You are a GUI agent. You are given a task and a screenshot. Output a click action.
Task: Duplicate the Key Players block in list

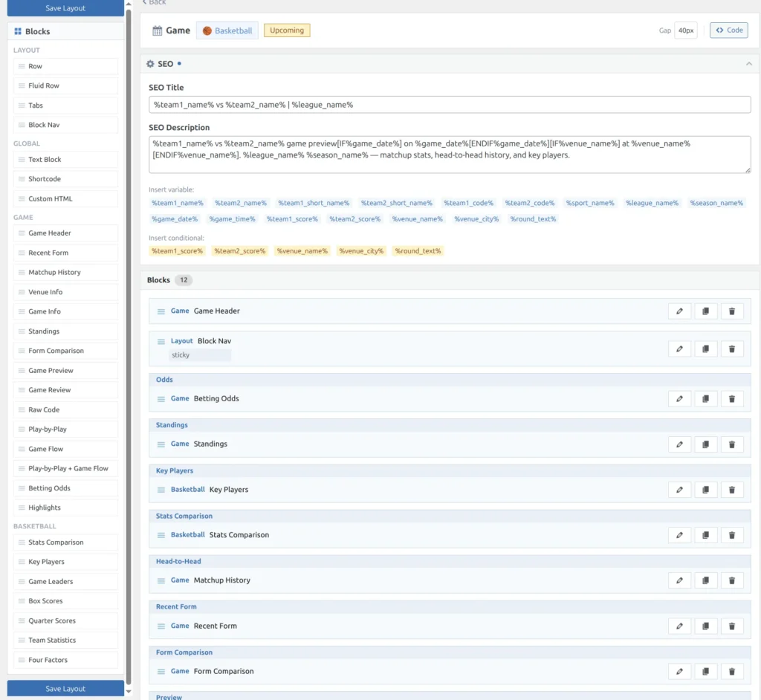[706, 490]
